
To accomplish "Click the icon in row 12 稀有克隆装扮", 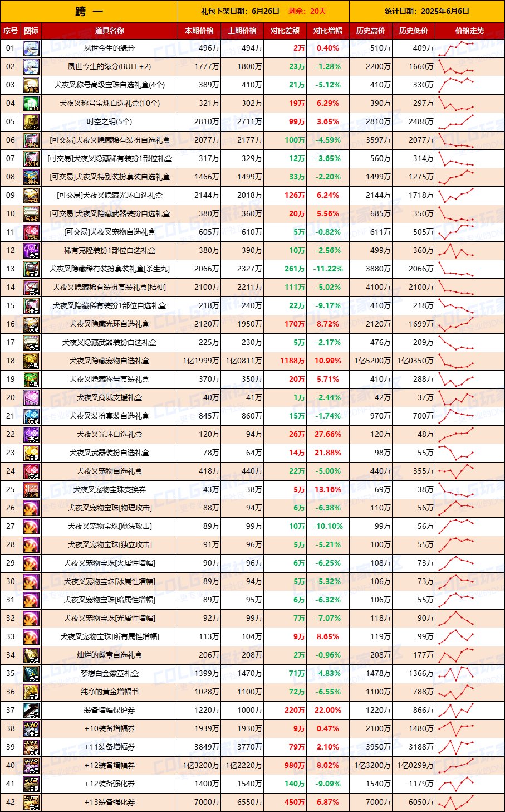I will [31, 251].
